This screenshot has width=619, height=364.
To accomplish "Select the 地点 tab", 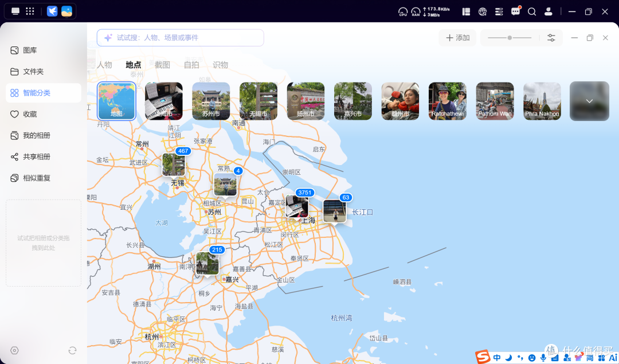I will click(134, 65).
